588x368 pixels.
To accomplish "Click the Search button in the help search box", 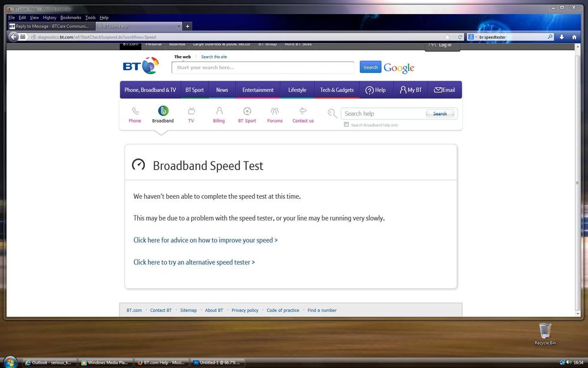I will coord(440,113).
